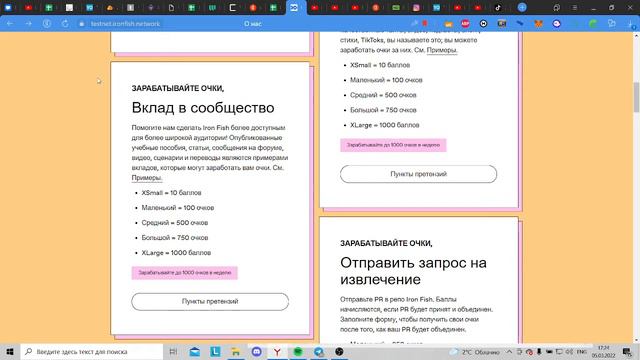Viewport: 640px width, 360px height.
Task: Expand hidden system tray icons chevron
Action: [509, 351]
